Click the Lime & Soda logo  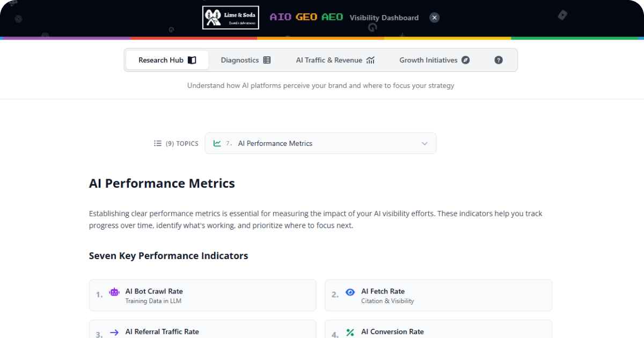point(230,17)
